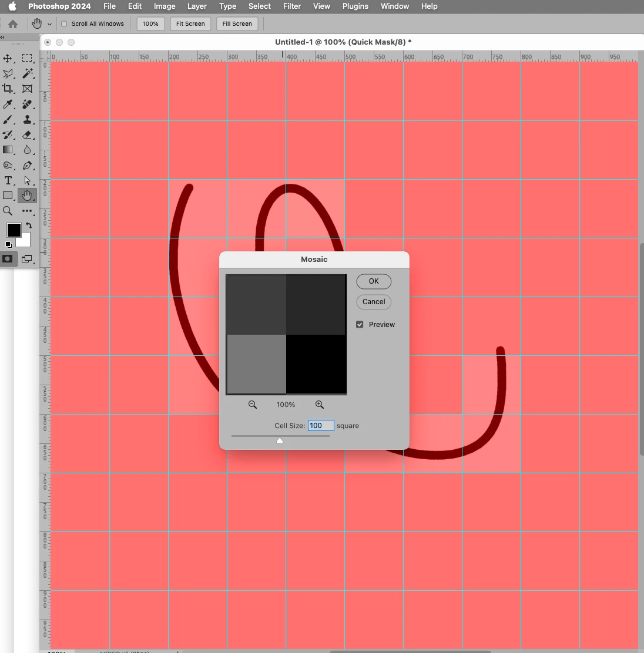Select the Move tool
Viewport: 644px width, 653px height.
point(8,58)
